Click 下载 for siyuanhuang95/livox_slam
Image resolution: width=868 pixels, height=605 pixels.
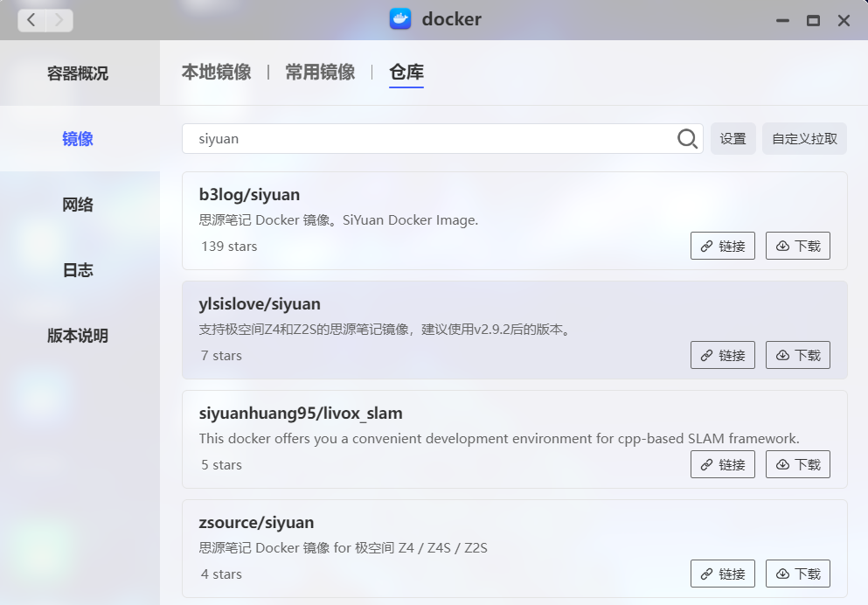[798, 464]
